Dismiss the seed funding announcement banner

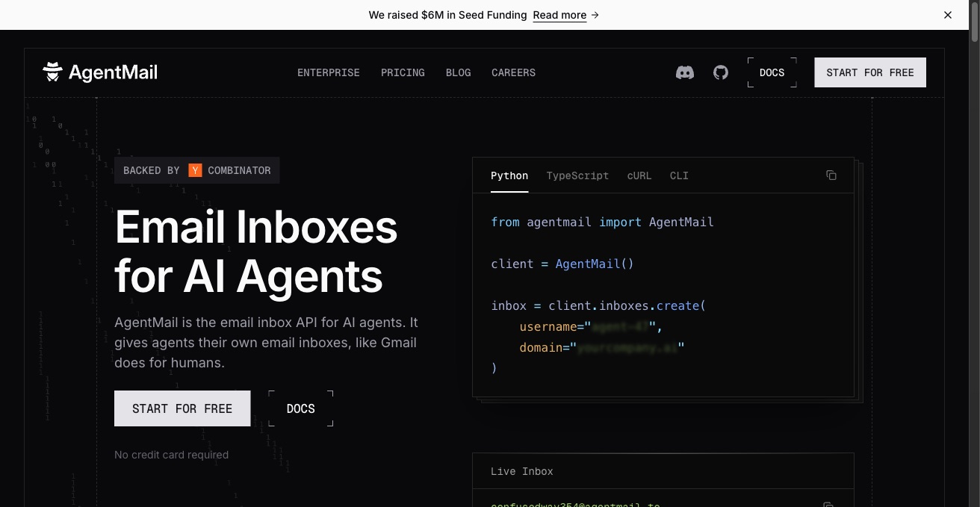click(947, 15)
